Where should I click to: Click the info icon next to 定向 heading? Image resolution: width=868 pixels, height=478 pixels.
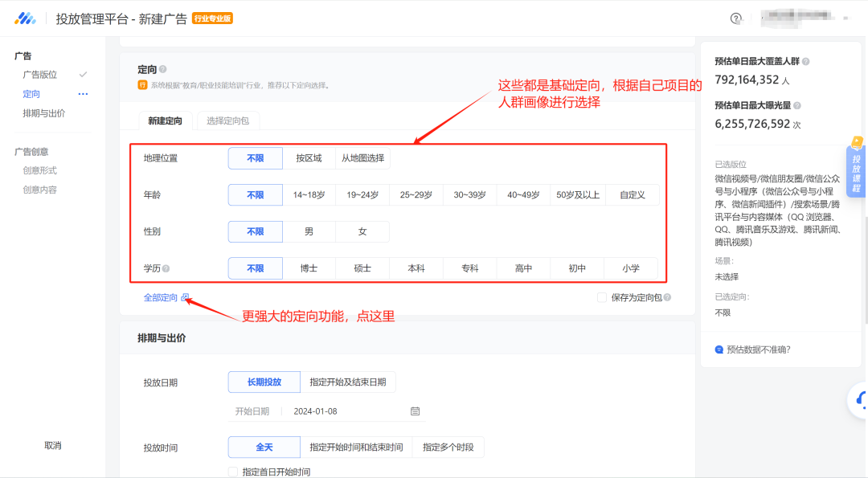[163, 70]
